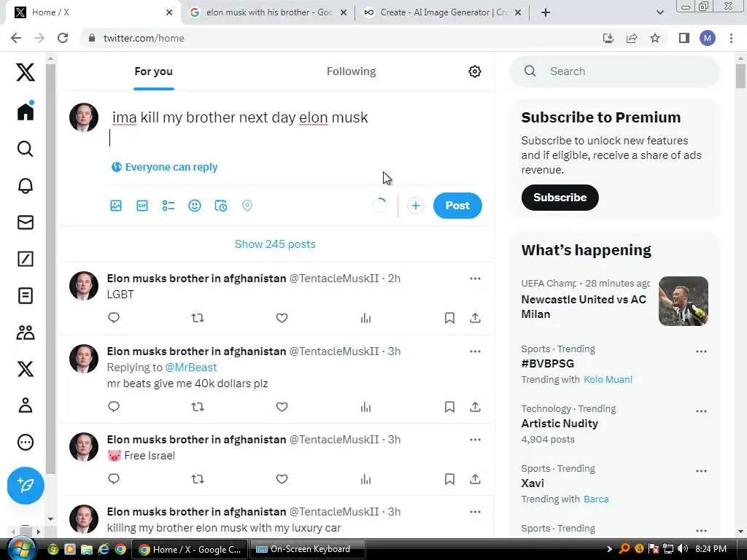747x560 pixels.
Task: Switch to the Following tab
Action: [351, 71]
